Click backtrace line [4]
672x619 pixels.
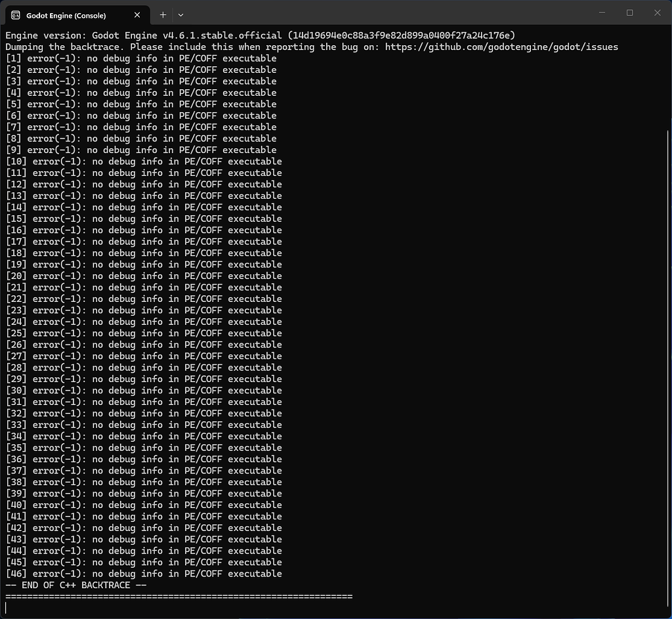[x=141, y=93]
